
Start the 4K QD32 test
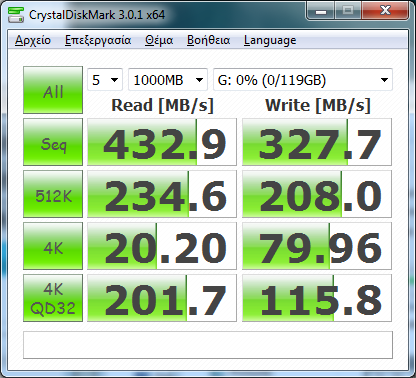click(x=53, y=298)
